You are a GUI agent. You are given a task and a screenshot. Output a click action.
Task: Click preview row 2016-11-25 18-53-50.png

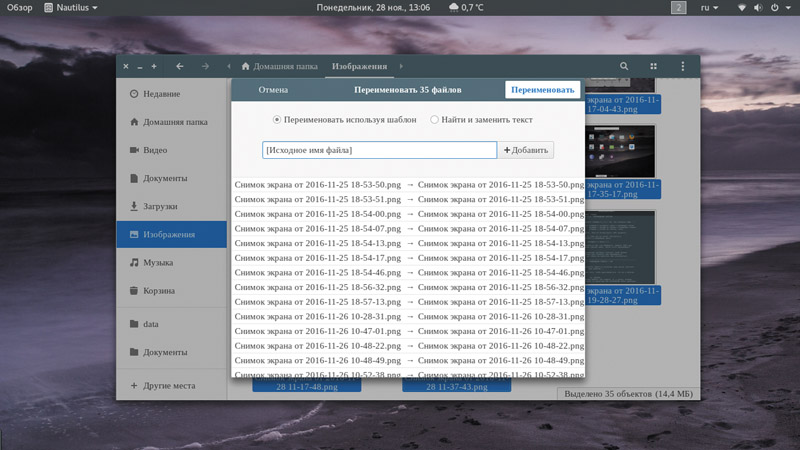[x=409, y=185]
